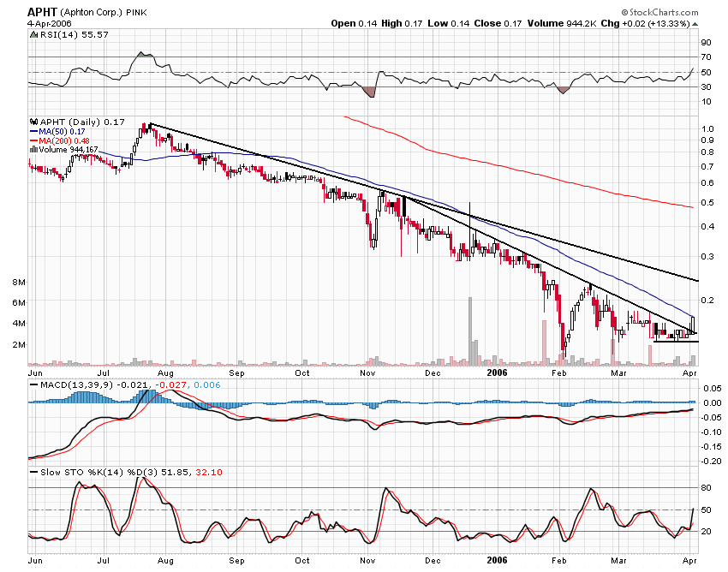728x572 pixels.
Task: Click the Volume 944.2K value
Action: (x=561, y=23)
